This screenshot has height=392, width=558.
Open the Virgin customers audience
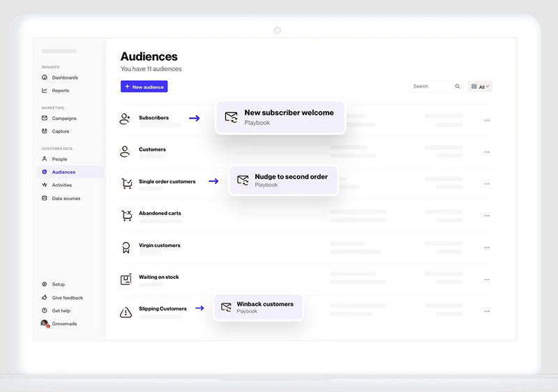click(160, 245)
